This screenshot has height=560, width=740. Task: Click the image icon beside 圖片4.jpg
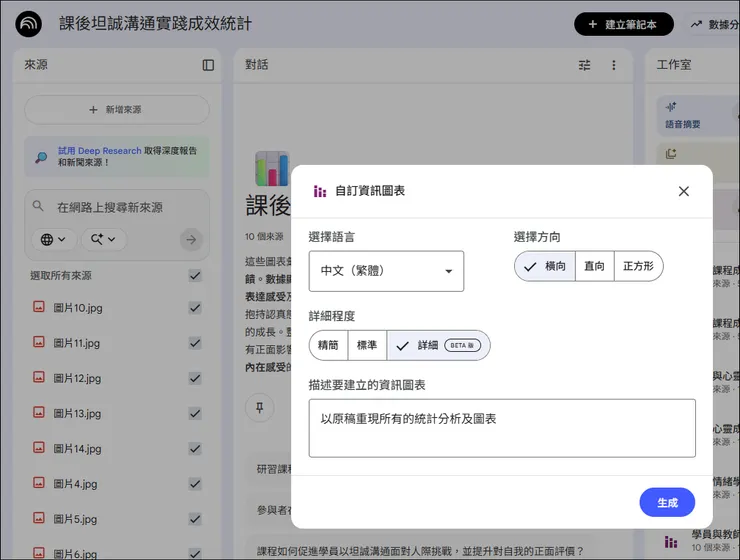click(39, 483)
